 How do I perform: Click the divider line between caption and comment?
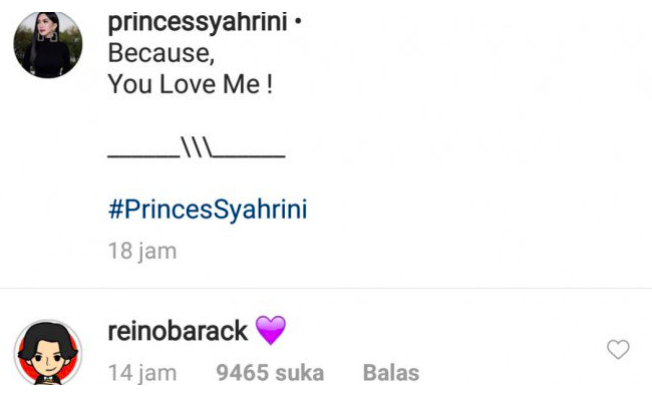click(326, 288)
